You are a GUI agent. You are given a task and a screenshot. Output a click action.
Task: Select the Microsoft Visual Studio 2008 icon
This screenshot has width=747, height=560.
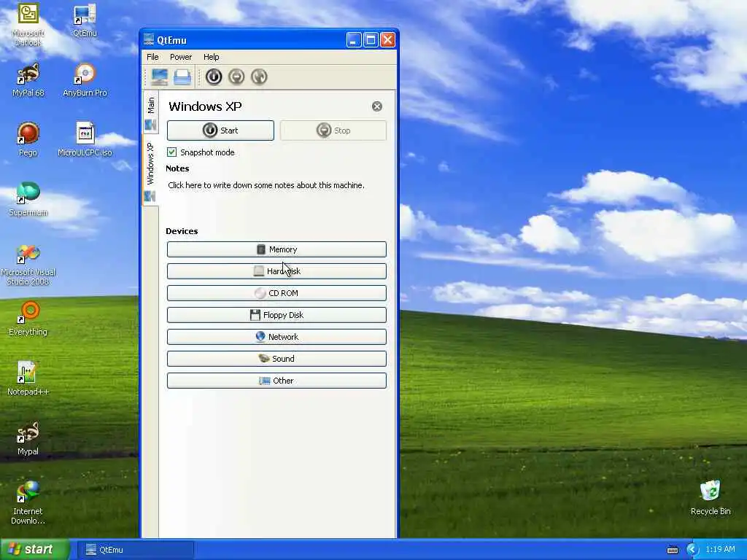pyautogui.click(x=28, y=265)
